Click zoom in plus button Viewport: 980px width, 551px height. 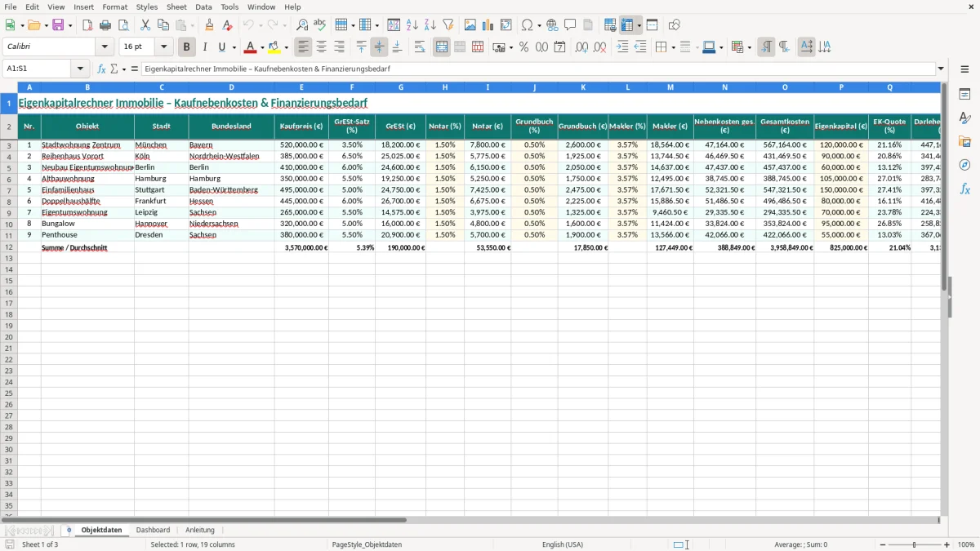click(947, 544)
